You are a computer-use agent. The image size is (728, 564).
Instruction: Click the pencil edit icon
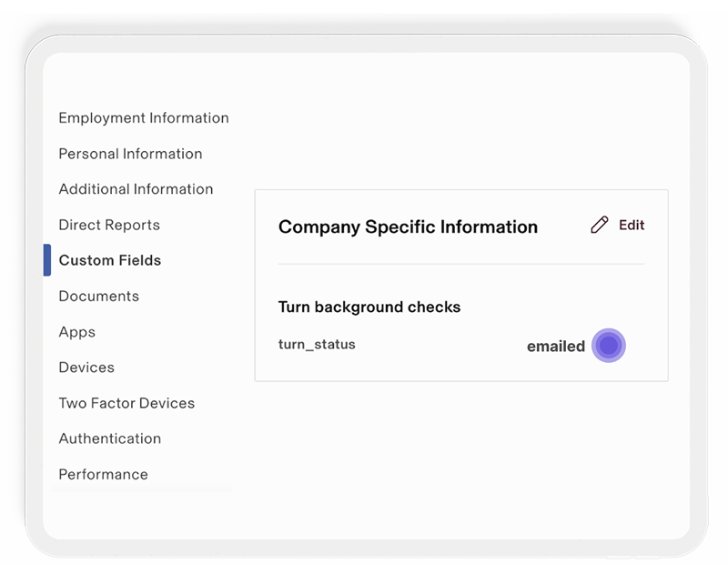tap(599, 226)
